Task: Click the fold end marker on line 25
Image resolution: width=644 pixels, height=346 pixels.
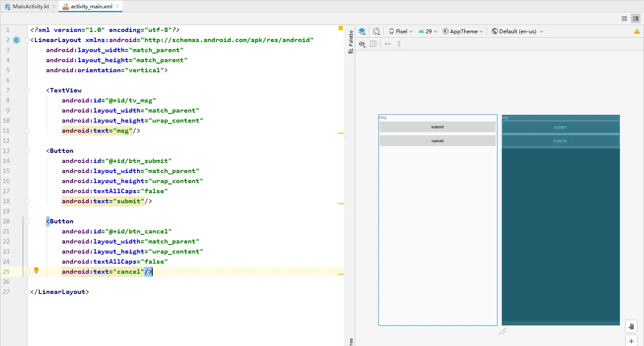Action: pos(28,272)
